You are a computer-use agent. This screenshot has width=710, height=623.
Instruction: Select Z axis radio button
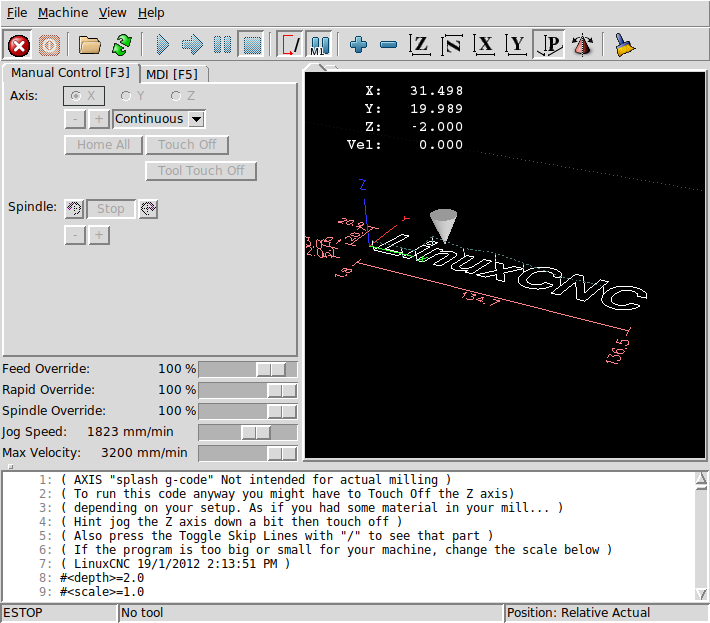click(182, 96)
